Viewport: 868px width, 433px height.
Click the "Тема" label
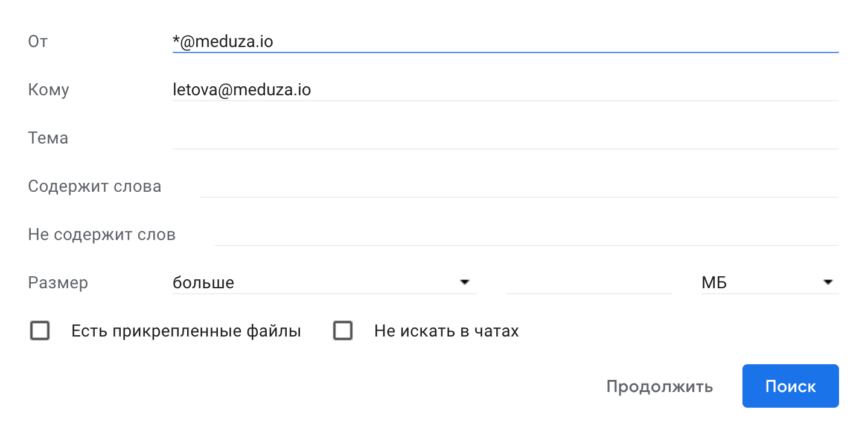coord(48,138)
